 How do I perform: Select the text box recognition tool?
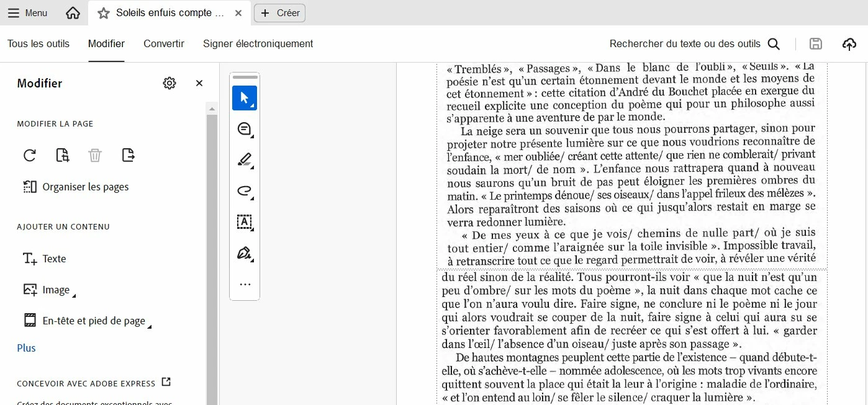click(x=245, y=222)
